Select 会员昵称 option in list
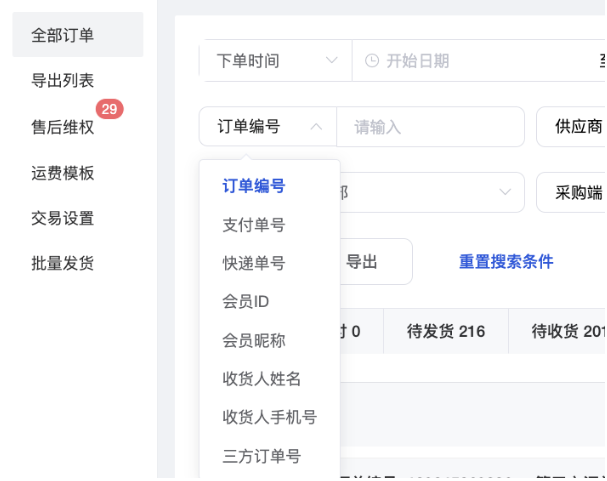 pos(254,340)
